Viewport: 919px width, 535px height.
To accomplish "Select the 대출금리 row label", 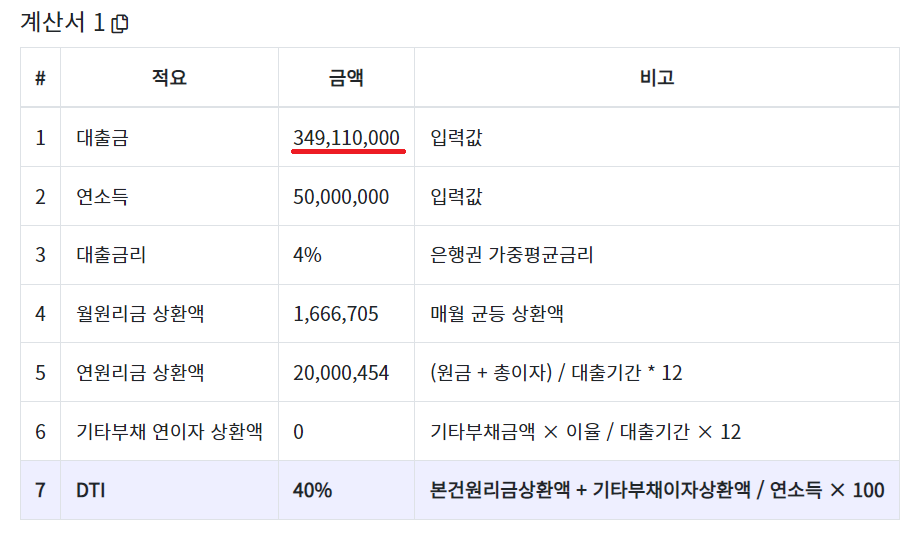I will [111, 255].
